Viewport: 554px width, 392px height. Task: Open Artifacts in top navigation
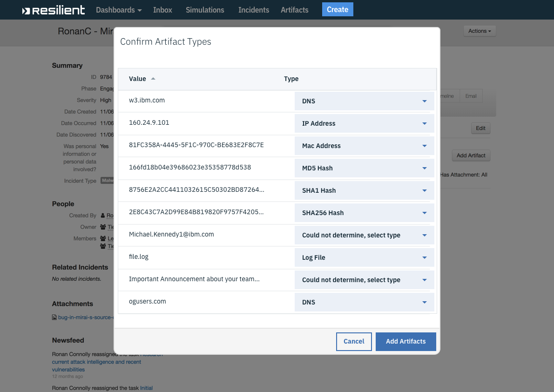tap(295, 10)
